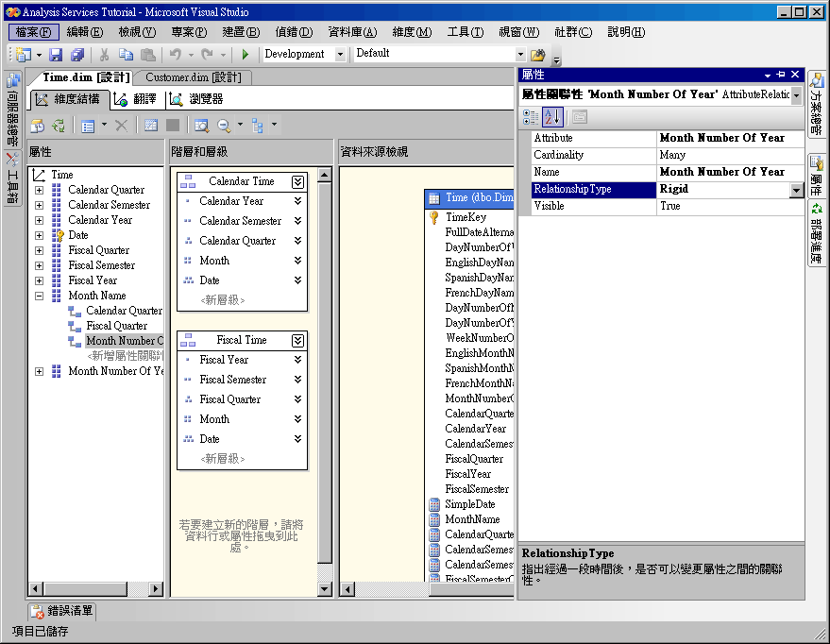This screenshot has width=830, height=644.
Task: Pin the Properties panel with the pushpin icon
Action: coord(779,74)
